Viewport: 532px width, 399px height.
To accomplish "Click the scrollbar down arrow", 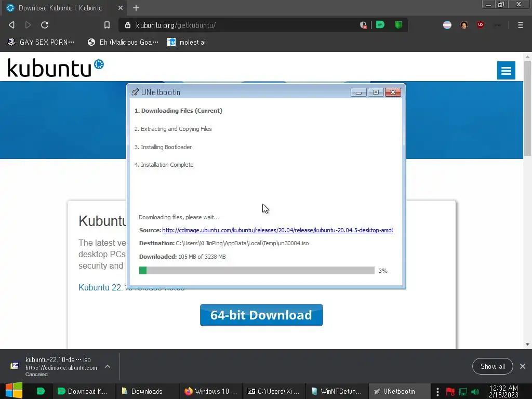I will (x=527, y=344).
